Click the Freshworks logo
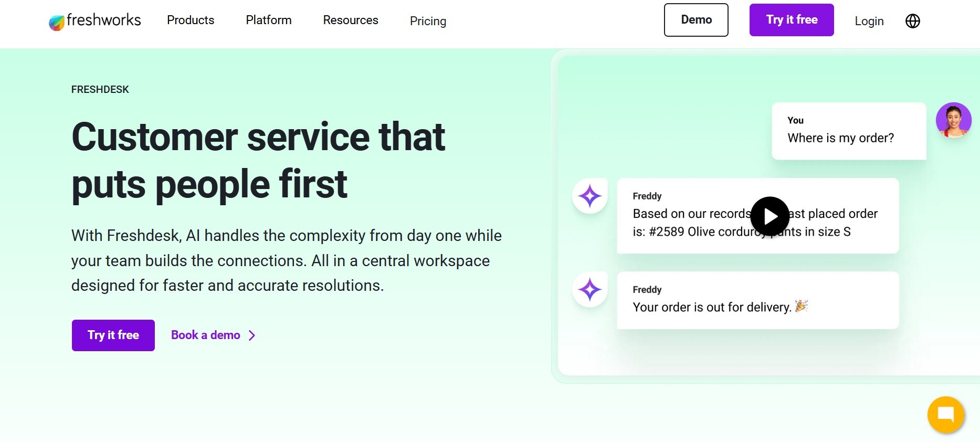 point(95,20)
